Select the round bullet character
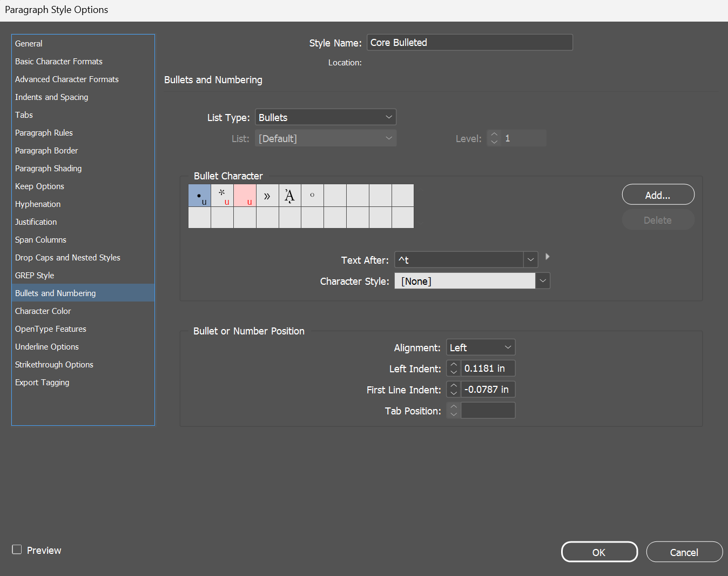The height and width of the screenshot is (576, 728). coord(199,195)
